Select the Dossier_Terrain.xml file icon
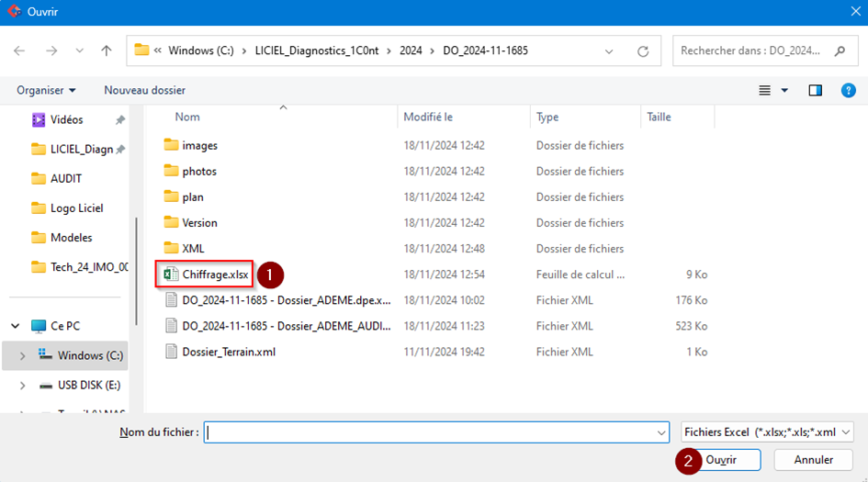The width and height of the screenshot is (868, 482). (x=171, y=352)
